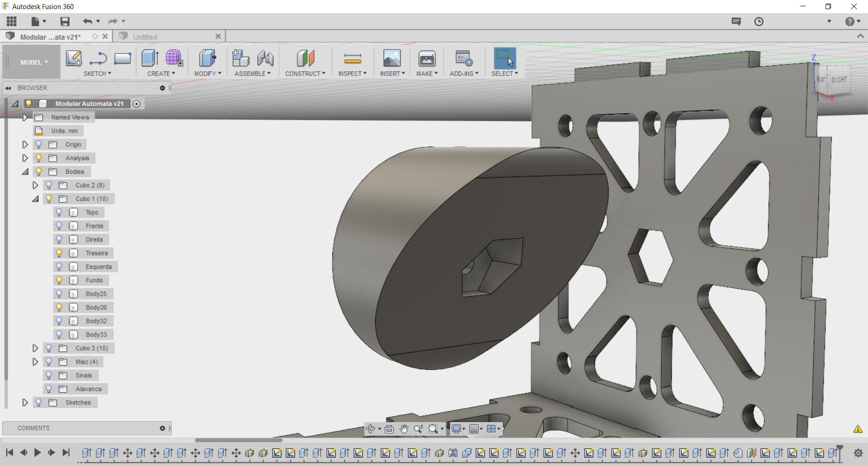Click the viewport horizontal scrollbar
868x466 pixels.
(x=239, y=440)
